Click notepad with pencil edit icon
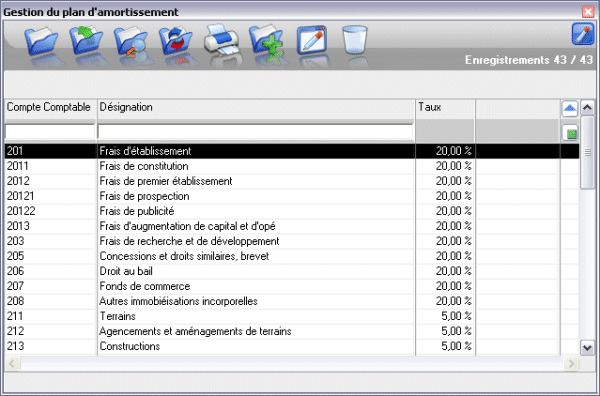Image resolution: width=600 pixels, height=396 pixels. click(x=312, y=39)
